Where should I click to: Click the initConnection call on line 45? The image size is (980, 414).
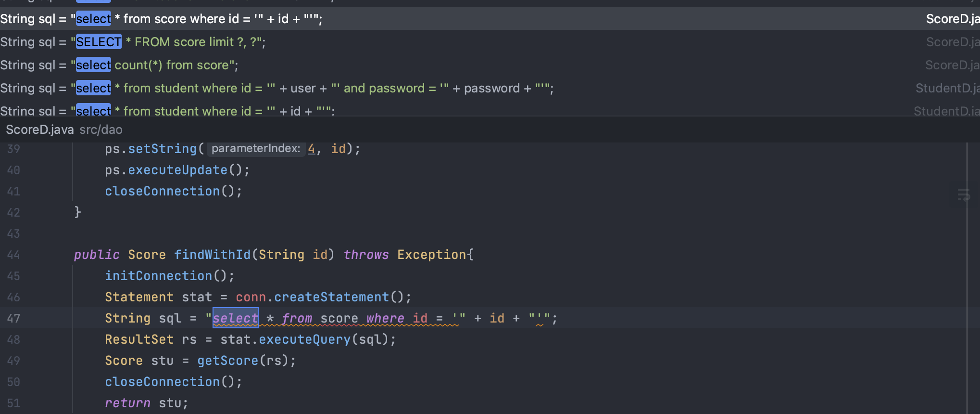click(159, 276)
